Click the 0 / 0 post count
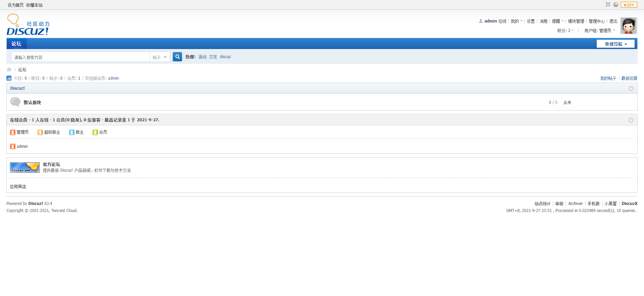644x296 pixels. click(x=553, y=102)
